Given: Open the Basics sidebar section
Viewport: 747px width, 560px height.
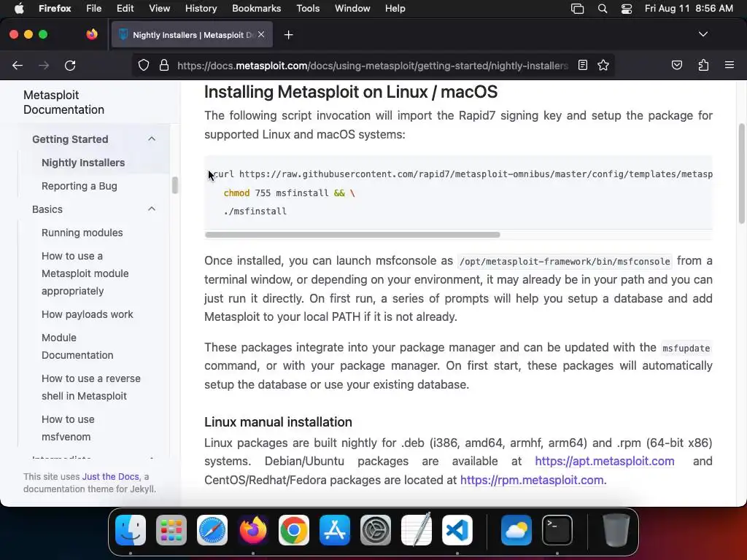Looking at the screenshot, I should (x=47, y=209).
